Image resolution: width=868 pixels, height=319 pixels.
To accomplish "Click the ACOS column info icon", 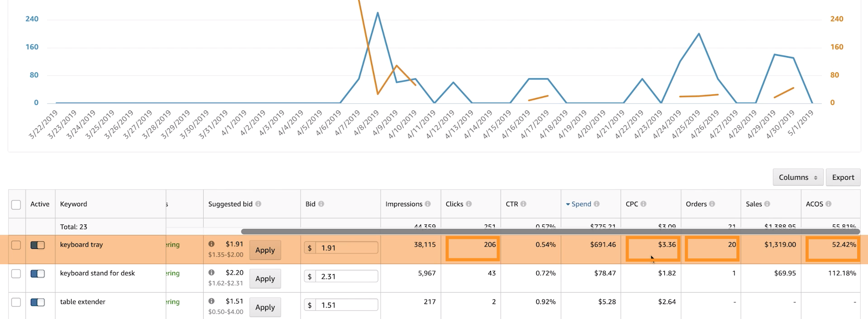I will click(828, 204).
